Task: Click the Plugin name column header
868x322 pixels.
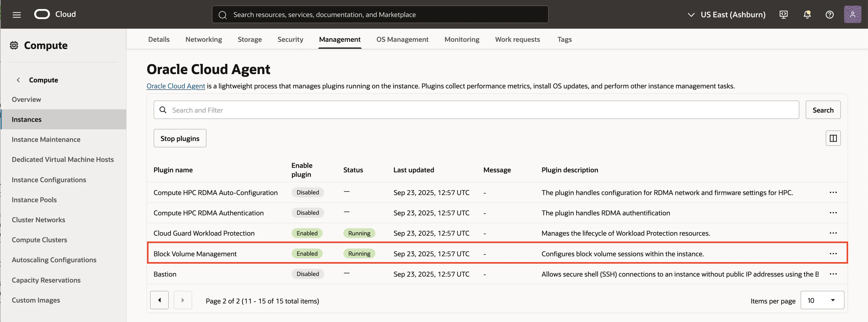Action: [x=173, y=170]
